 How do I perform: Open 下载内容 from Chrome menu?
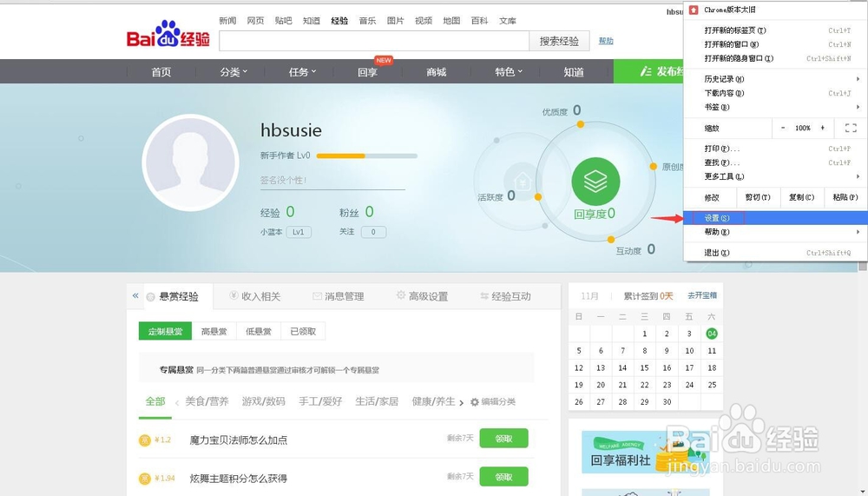pyautogui.click(x=773, y=93)
